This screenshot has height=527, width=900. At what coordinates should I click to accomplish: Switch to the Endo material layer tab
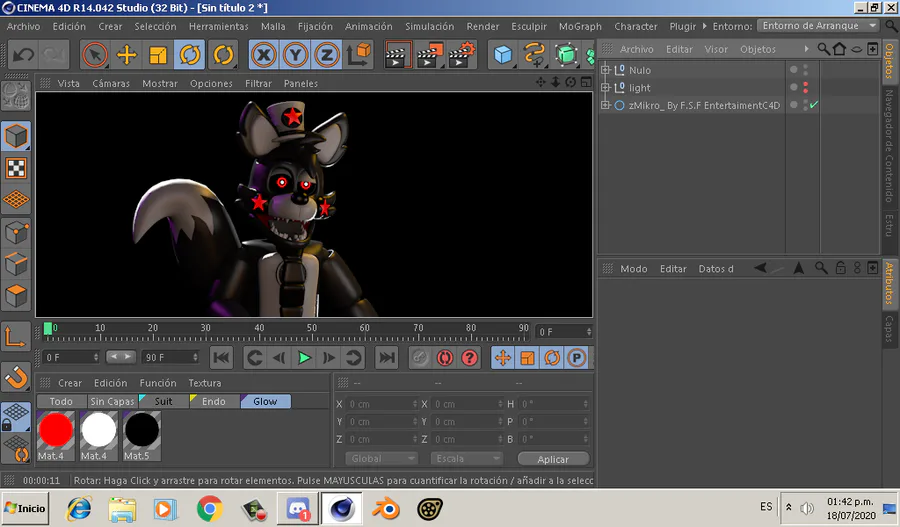pyautogui.click(x=214, y=401)
